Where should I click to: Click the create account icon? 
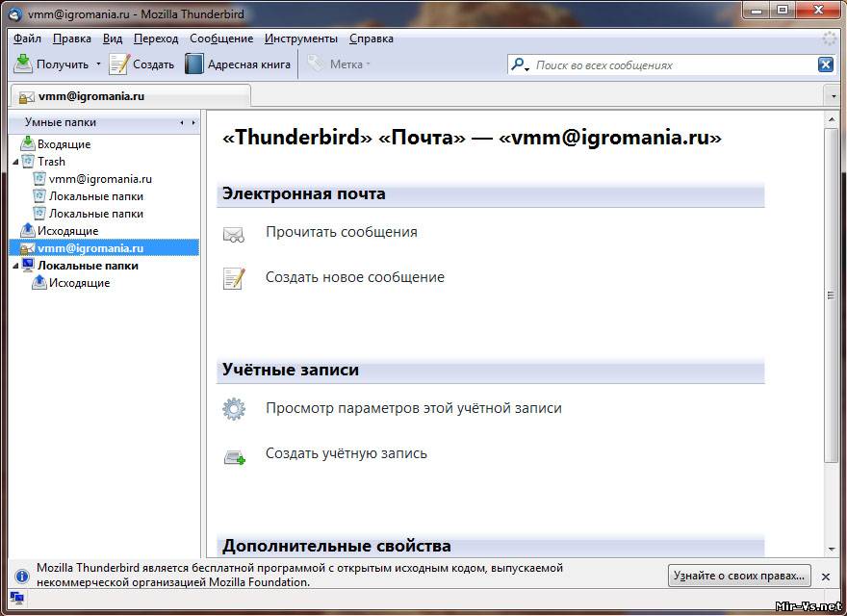[x=235, y=458]
